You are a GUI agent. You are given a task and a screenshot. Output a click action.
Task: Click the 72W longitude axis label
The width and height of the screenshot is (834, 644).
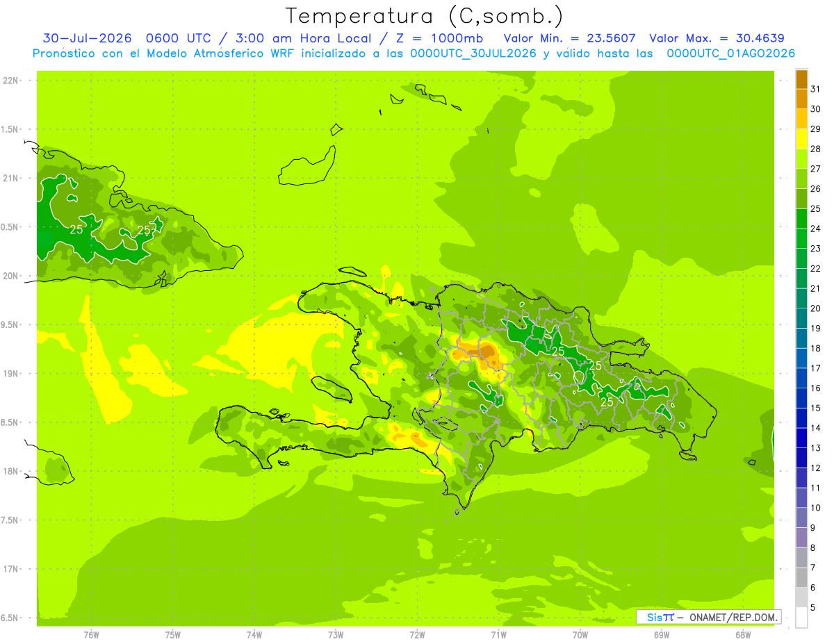(417, 635)
